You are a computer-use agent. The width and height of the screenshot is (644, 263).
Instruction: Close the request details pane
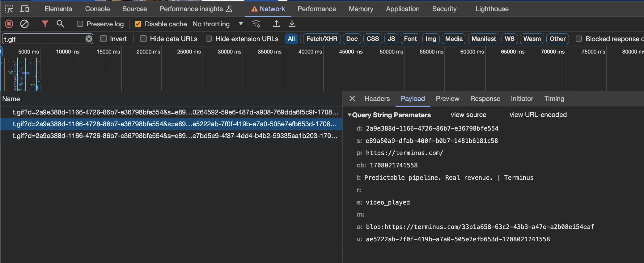click(352, 98)
